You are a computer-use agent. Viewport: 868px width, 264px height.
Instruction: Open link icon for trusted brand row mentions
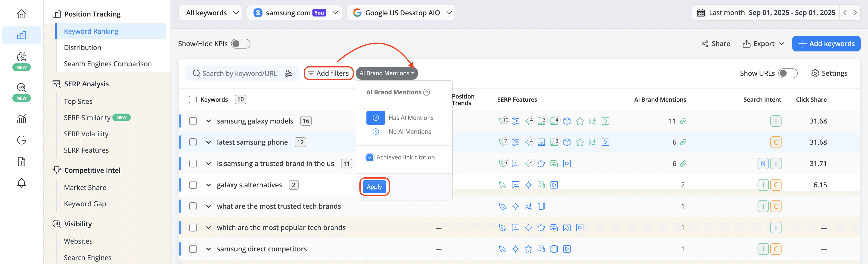[x=683, y=163]
